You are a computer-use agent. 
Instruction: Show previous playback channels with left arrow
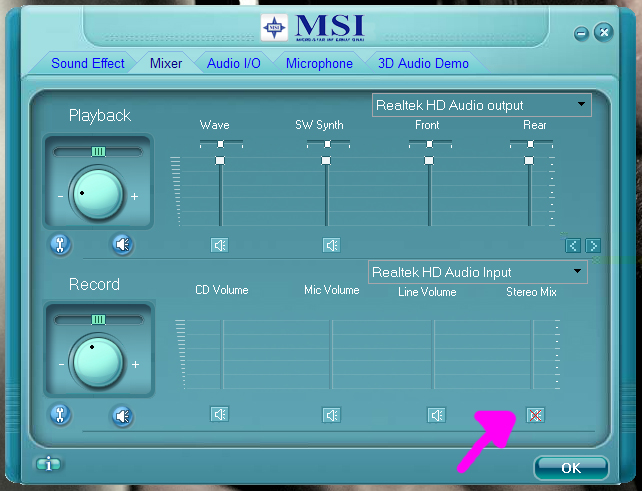click(573, 246)
